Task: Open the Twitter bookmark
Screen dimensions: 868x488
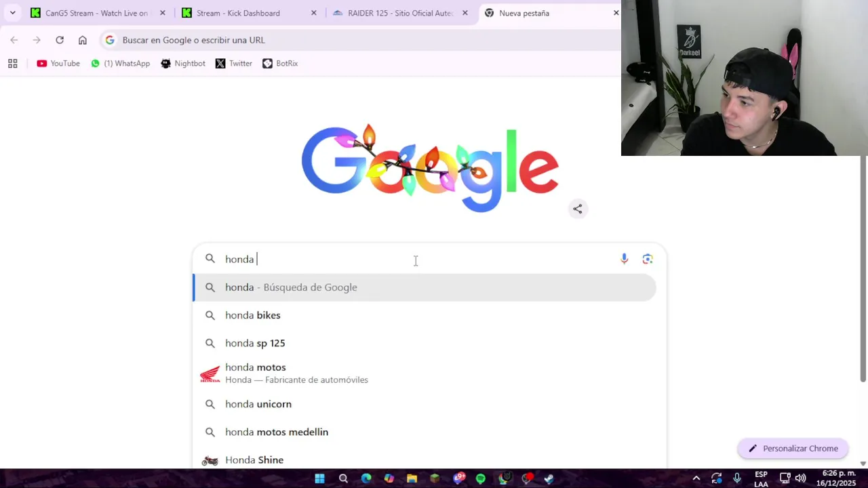Action: coord(234,63)
